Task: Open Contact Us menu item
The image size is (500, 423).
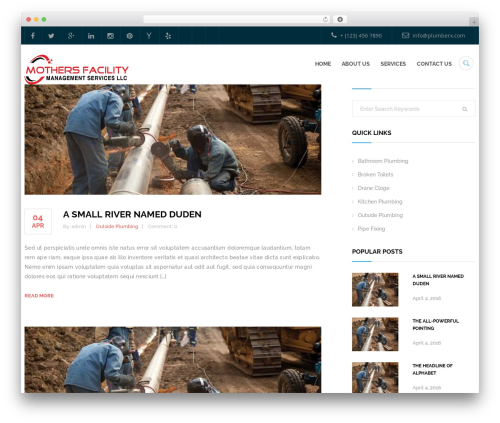Action: click(x=434, y=64)
